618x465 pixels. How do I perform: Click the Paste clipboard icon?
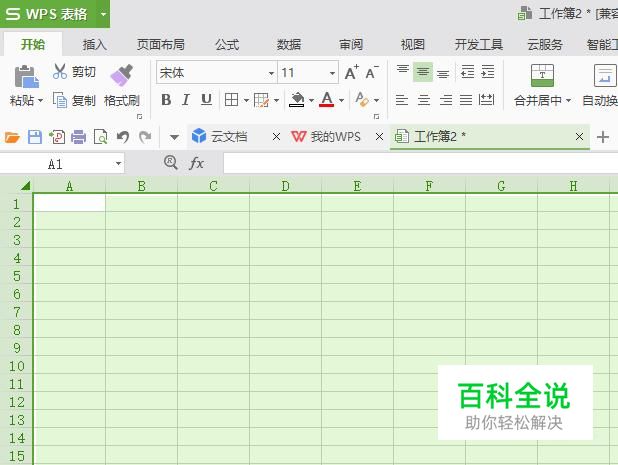pyautogui.click(x=26, y=76)
